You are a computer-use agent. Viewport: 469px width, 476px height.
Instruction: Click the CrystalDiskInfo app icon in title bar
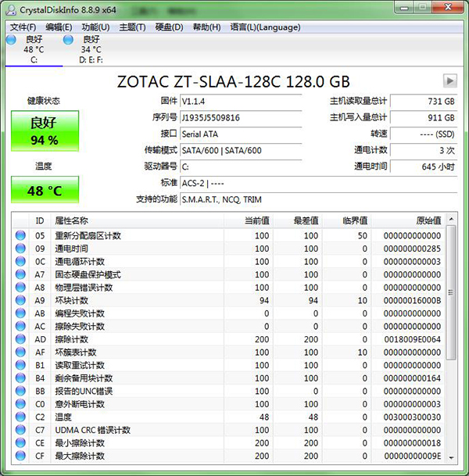coord(11,10)
